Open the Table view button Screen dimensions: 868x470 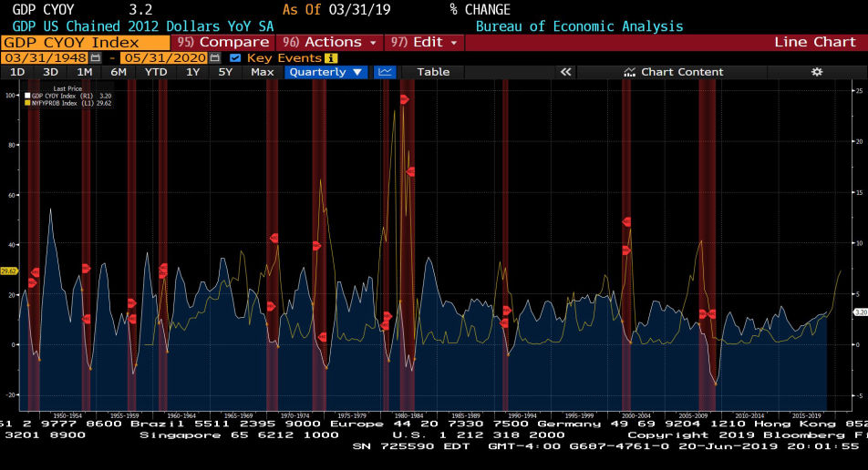coord(433,72)
